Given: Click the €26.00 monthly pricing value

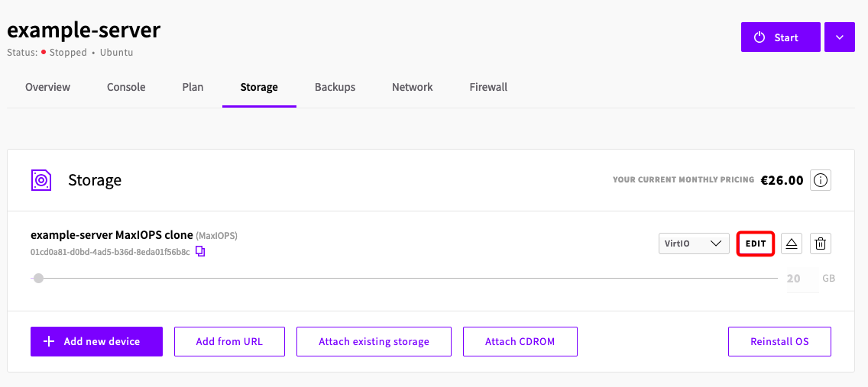Looking at the screenshot, I should tap(782, 180).
